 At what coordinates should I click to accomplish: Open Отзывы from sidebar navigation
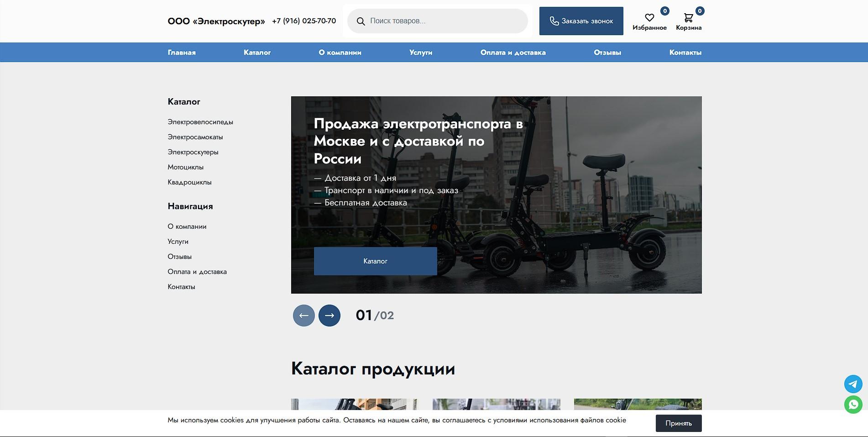pos(179,256)
